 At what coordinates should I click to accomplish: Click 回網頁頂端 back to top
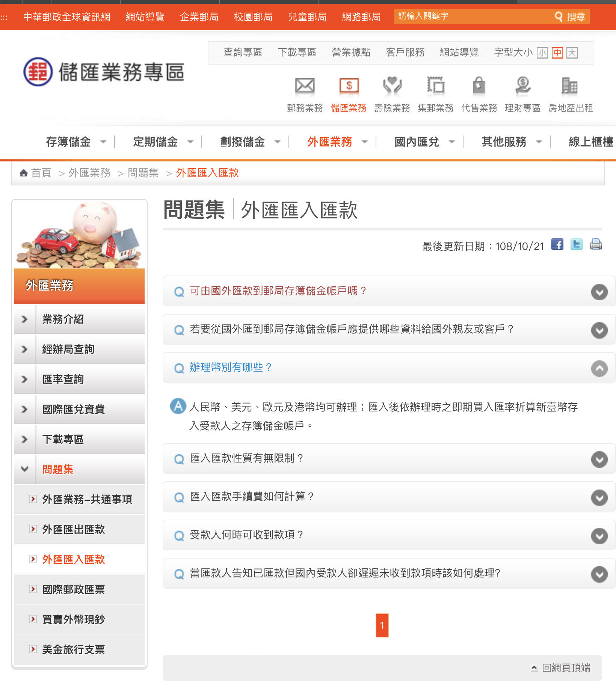click(x=561, y=668)
